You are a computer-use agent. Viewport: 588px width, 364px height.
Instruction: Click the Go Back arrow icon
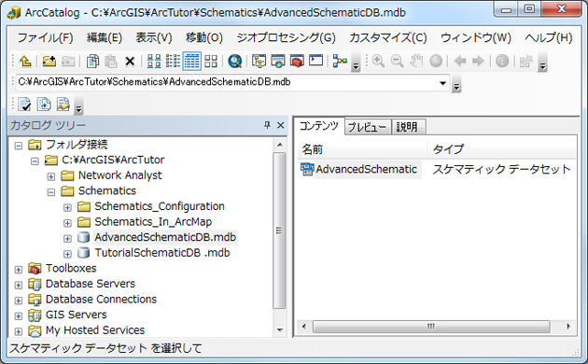(x=460, y=61)
